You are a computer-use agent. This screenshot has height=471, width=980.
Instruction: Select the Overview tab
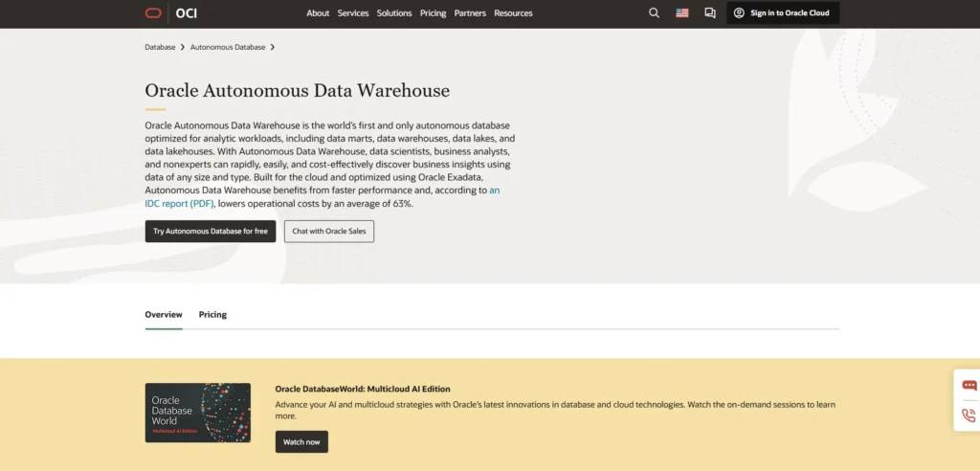pos(164,315)
